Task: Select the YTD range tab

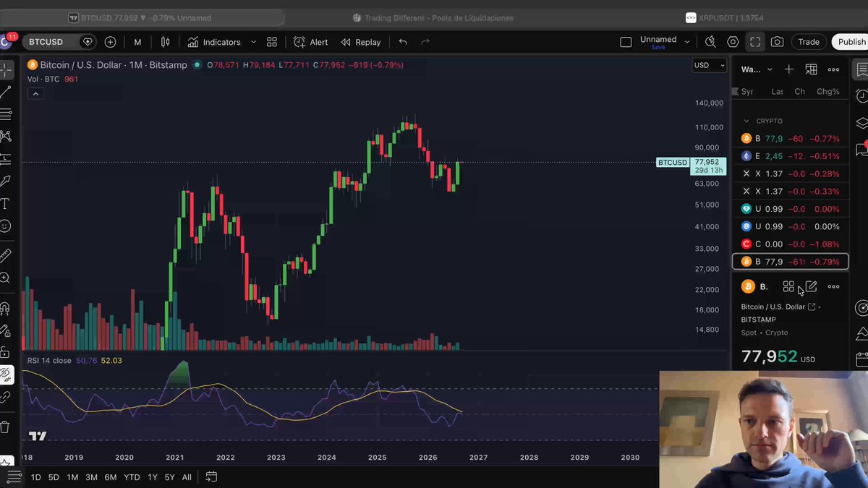Action: (132, 477)
